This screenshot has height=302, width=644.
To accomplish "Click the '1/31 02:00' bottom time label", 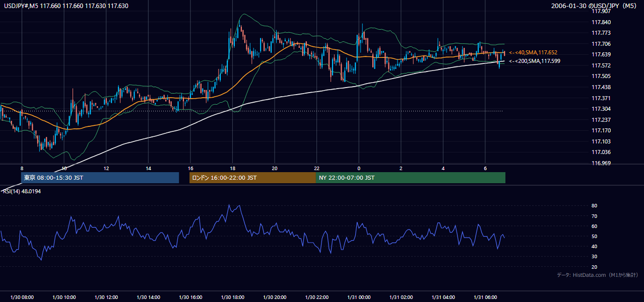I will (401, 297).
